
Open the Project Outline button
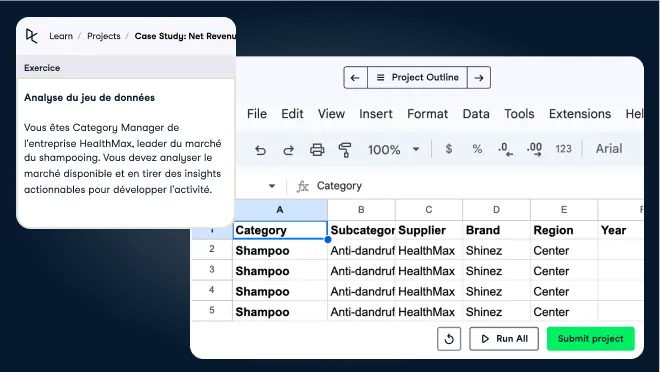pos(417,77)
